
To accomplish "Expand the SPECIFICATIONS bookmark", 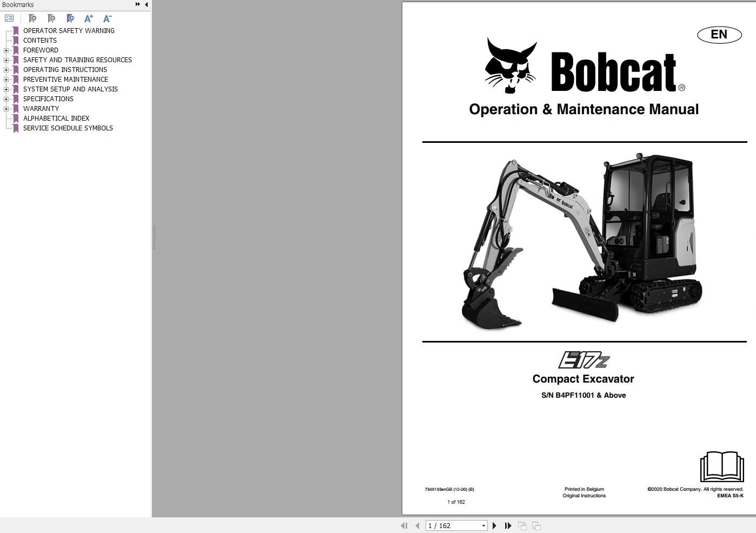I will pos(6,99).
